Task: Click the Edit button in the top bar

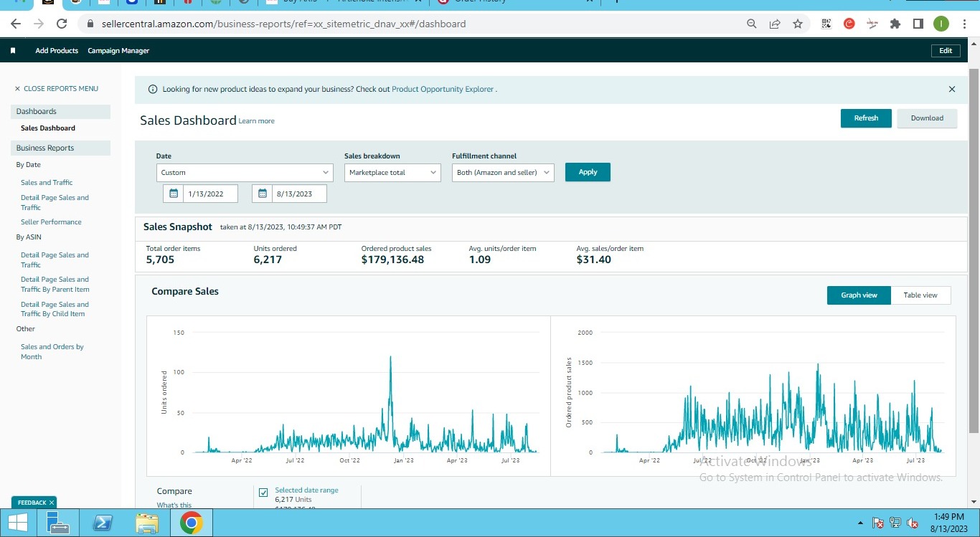Action: tap(946, 51)
